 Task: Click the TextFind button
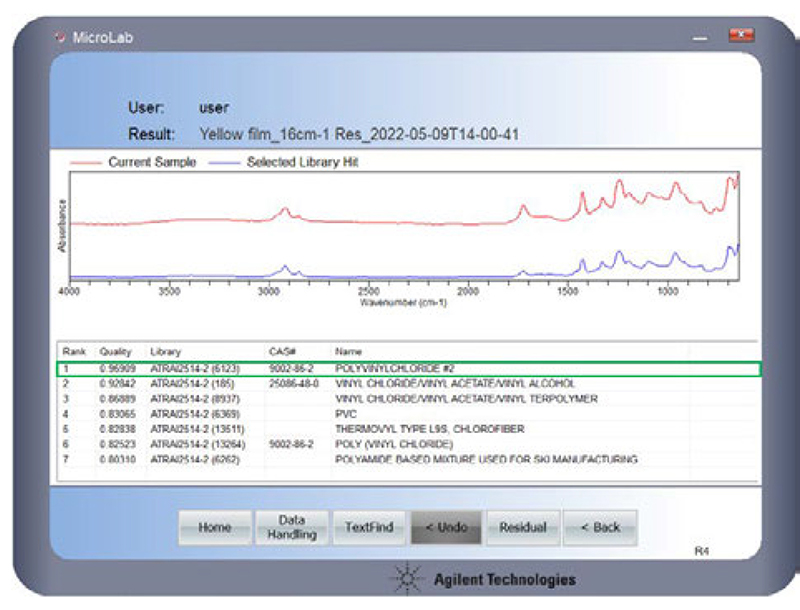(x=369, y=527)
